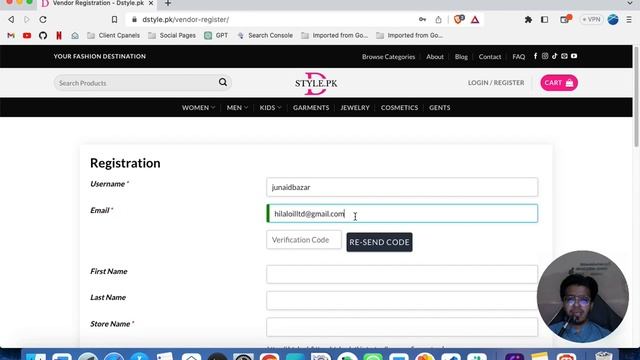This screenshot has height=360, width=640.
Task: Click the Re-send Code button
Action: (x=379, y=242)
